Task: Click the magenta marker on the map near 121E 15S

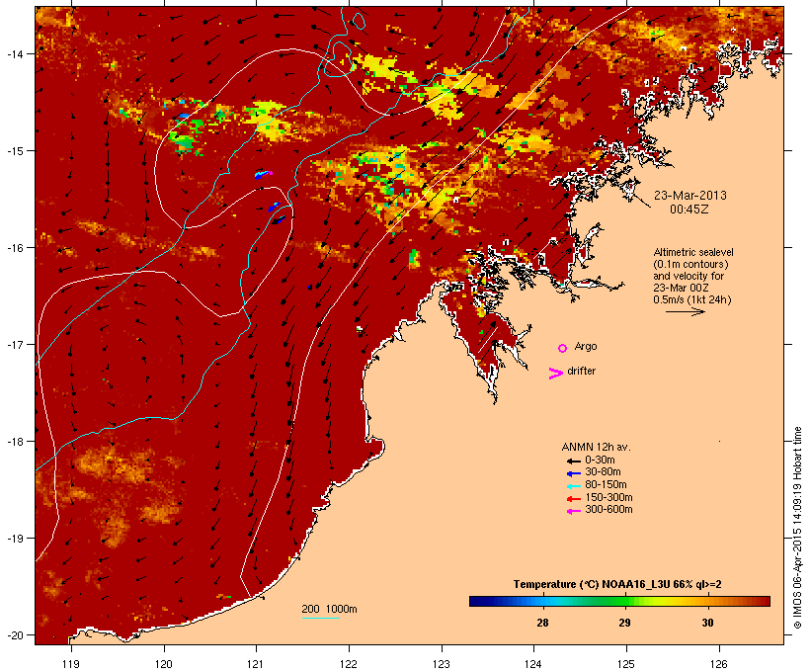Action: click(x=271, y=173)
